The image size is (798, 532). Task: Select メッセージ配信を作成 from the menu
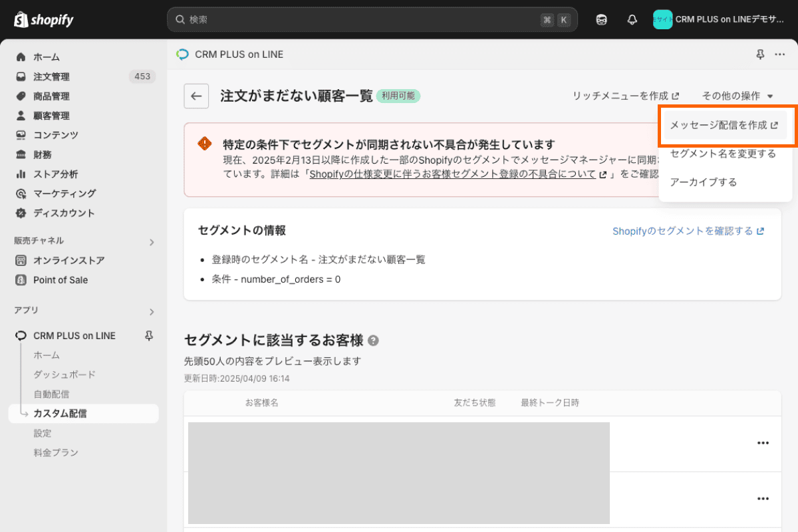pos(725,124)
